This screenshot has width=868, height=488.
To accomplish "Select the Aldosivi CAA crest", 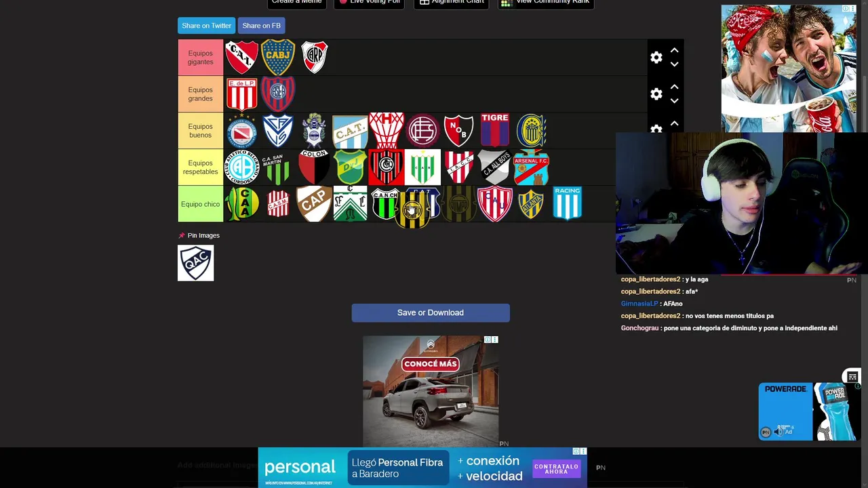I will pyautogui.click(x=241, y=204).
